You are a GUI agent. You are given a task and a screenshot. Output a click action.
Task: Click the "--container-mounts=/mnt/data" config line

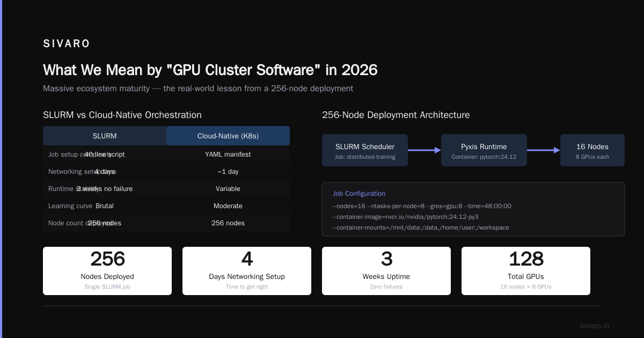tap(421, 227)
